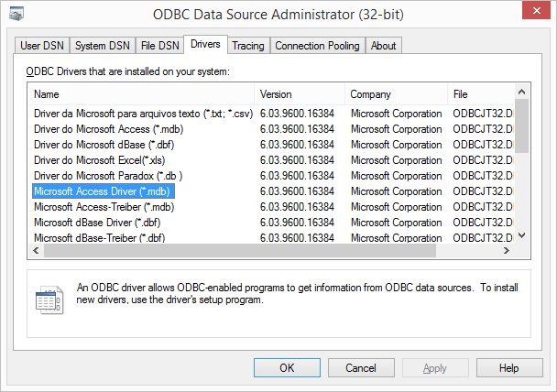The width and height of the screenshot is (557, 392).
Task: Click the horizontal scrollbar right arrow
Action: pyautogui.click(x=507, y=251)
